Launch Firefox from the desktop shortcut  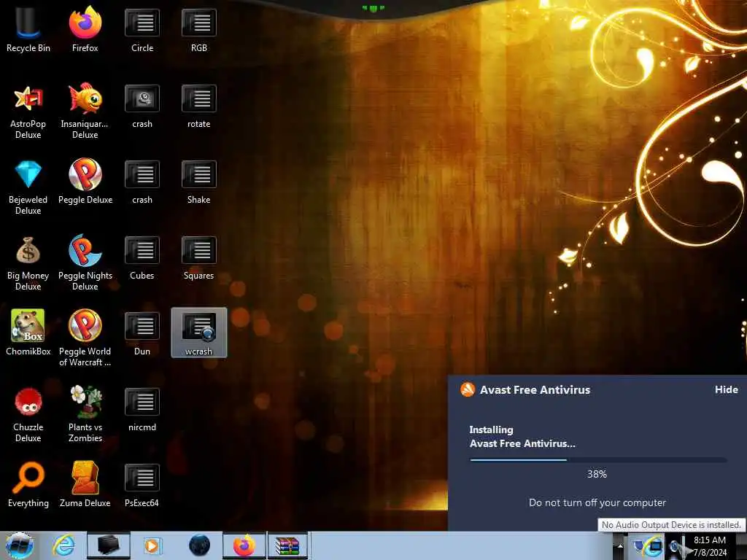pyautogui.click(x=85, y=29)
